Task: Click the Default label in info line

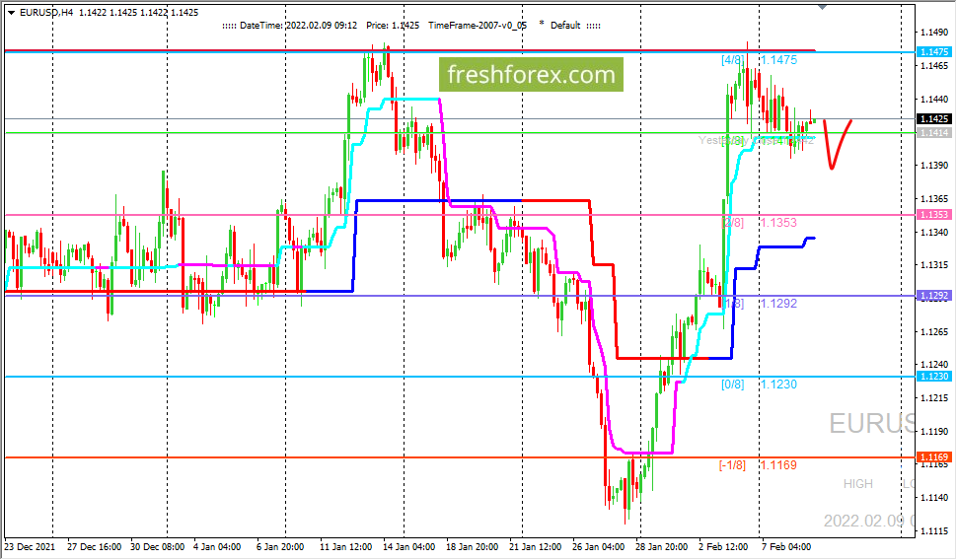Action: [x=565, y=26]
